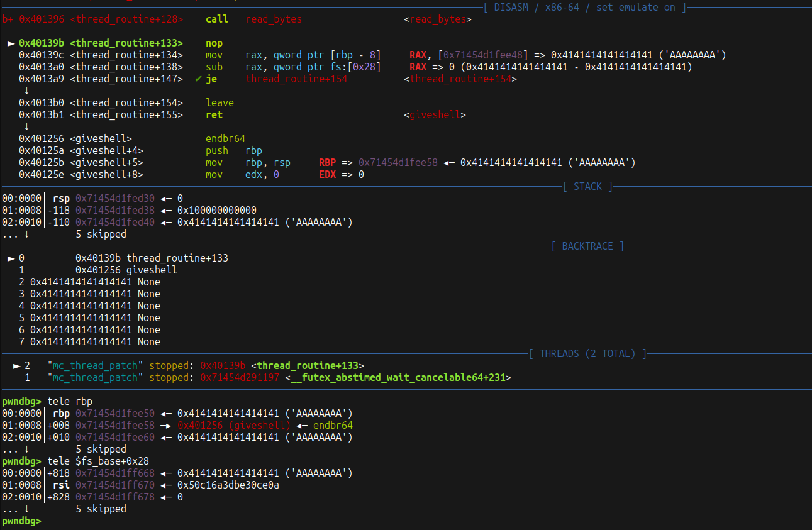
Task: Expand the 5 skipped entries in STACK section
Action: coord(101,235)
